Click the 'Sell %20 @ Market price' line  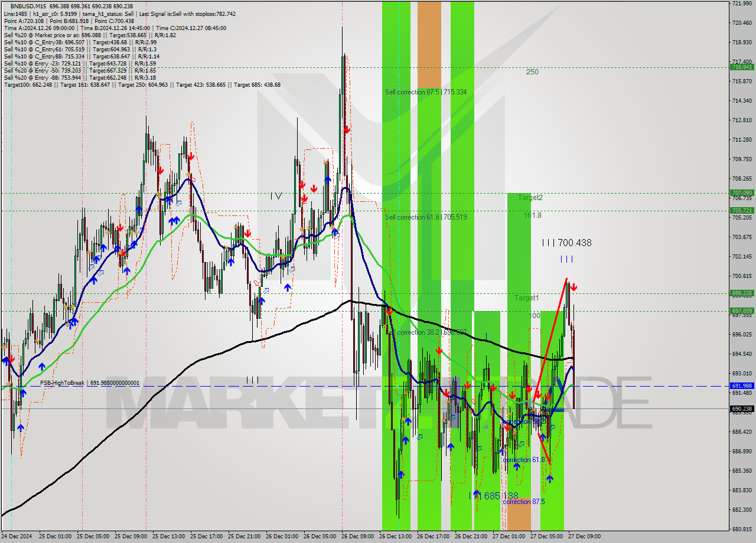point(89,35)
